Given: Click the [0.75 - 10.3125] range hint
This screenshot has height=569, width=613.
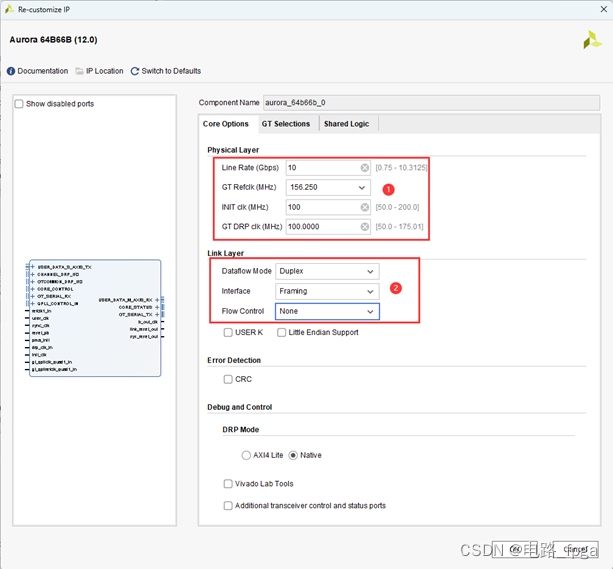Looking at the screenshot, I should 401,168.
